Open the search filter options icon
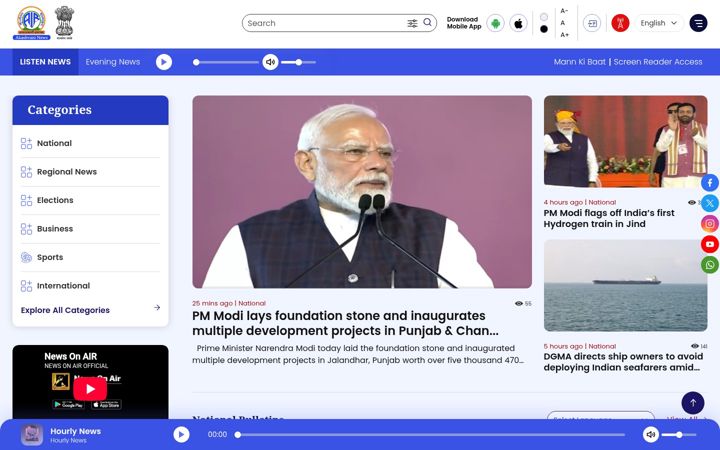The height and width of the screenshot is (450, 720). click(x=412, y=23)
